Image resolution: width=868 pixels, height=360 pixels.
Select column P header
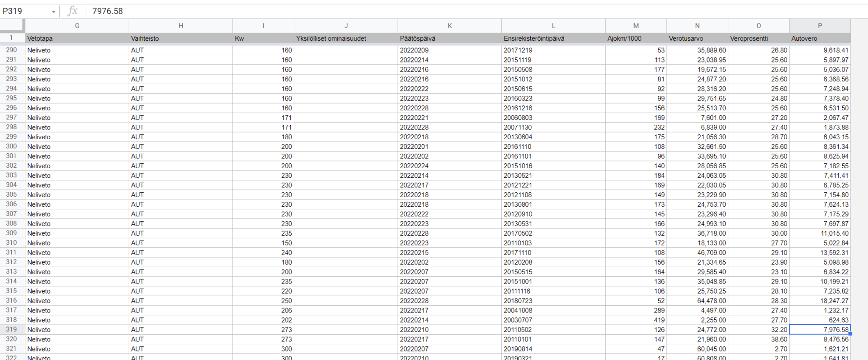(x=820, y=26)
